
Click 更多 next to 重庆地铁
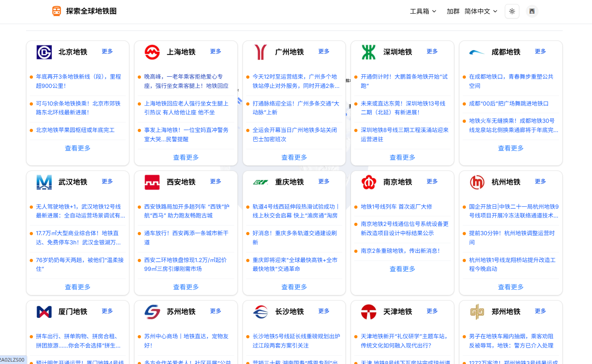(324, 181)
